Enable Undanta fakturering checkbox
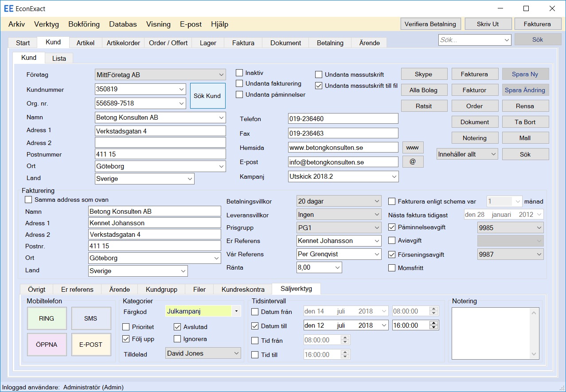Image resolution: width=566 pixels, height=392 pixels. (239, 83)
